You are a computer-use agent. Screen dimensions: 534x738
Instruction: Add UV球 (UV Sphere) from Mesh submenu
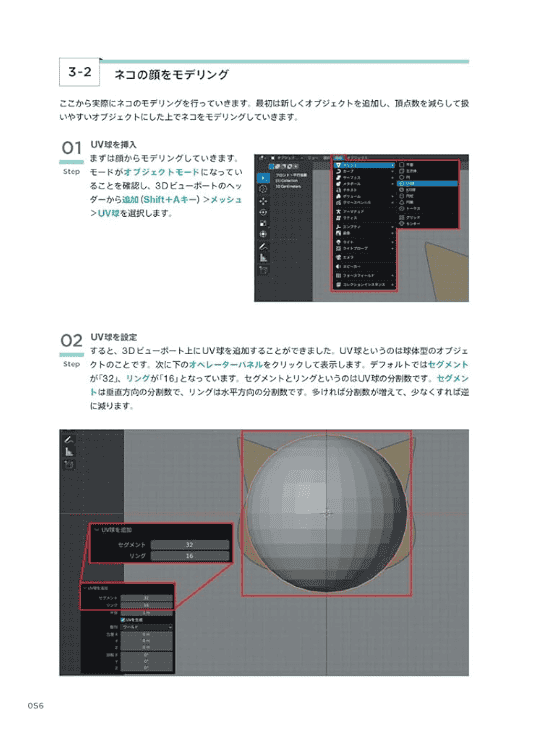427,184
